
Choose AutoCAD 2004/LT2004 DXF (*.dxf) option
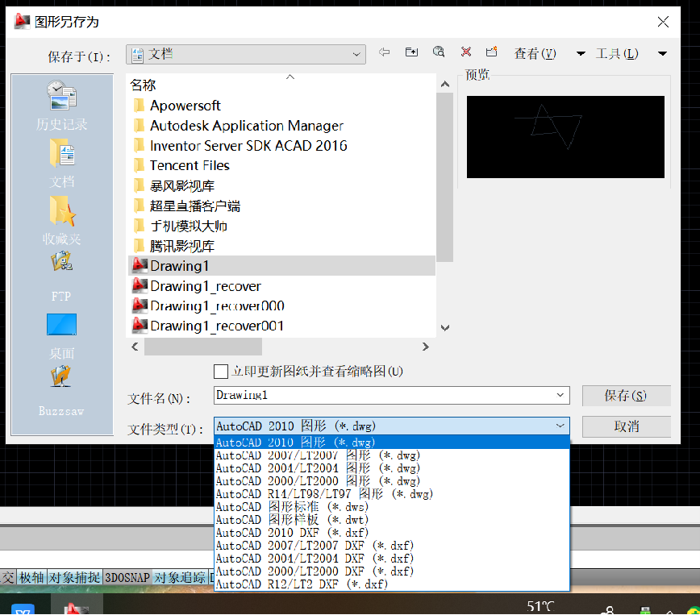[392, 559]
